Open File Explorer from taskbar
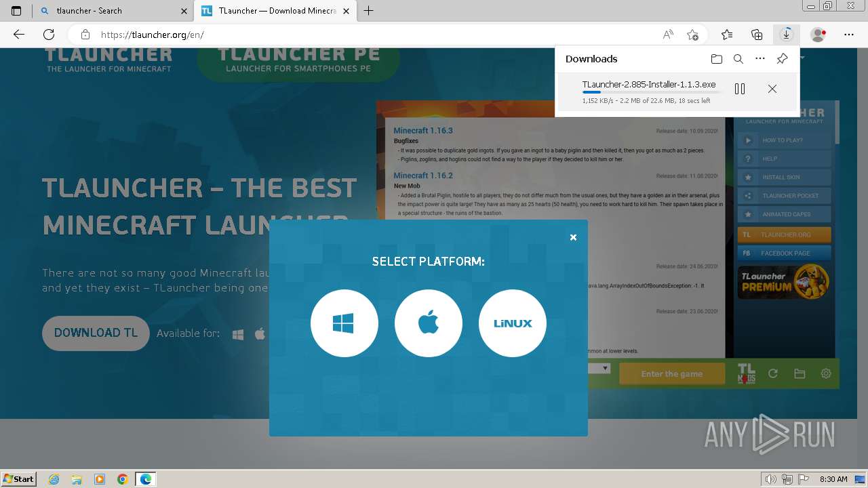Image resolution: width=868 pixels, height=488 pixels. pos(77,479)
